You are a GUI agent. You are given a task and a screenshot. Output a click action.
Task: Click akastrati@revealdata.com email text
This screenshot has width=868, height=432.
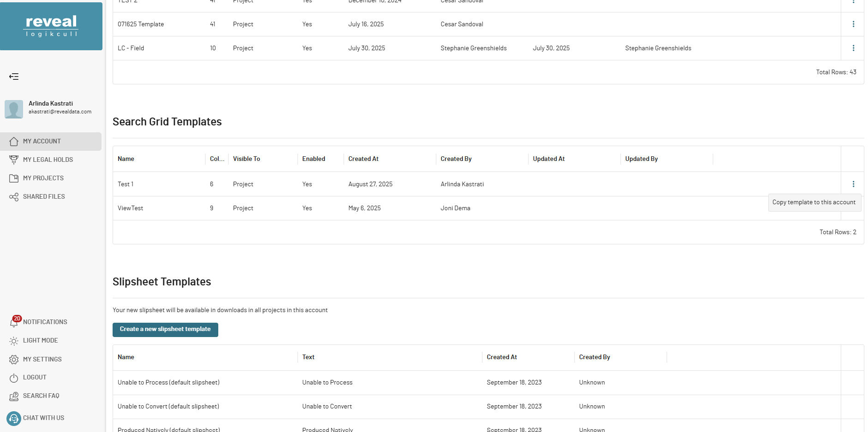click(60, 112)
